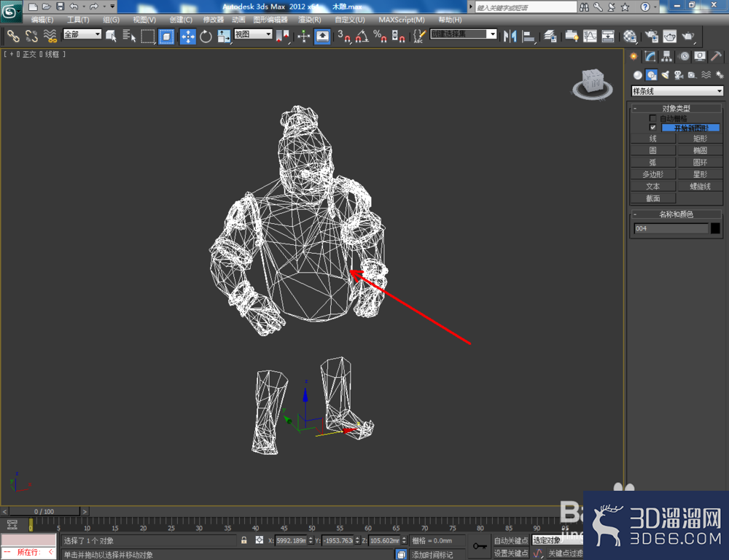Viewport: 729px width, 560px height.
Task: Activate Select and Scale tool
Action: click(224, 36)
